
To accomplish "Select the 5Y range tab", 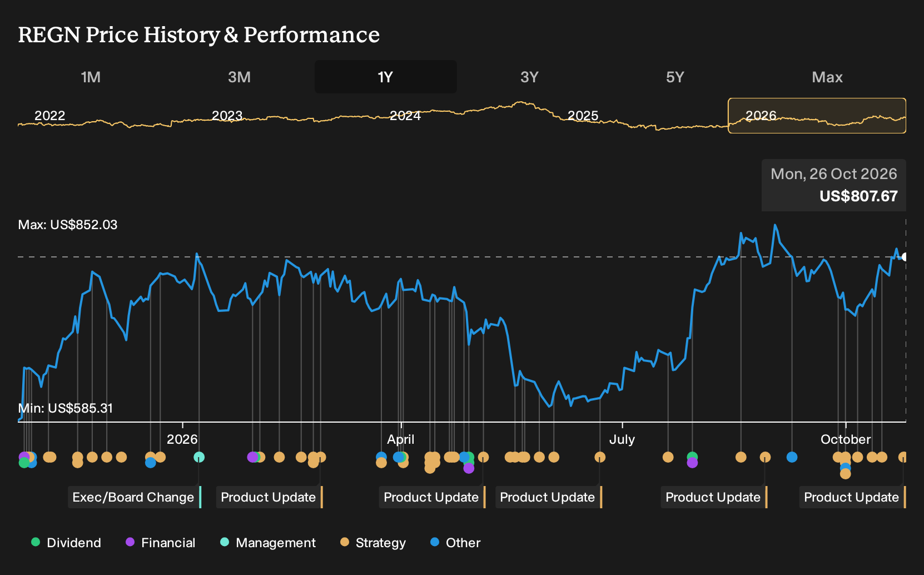I will pyautogui.click(x=675, y=77).
